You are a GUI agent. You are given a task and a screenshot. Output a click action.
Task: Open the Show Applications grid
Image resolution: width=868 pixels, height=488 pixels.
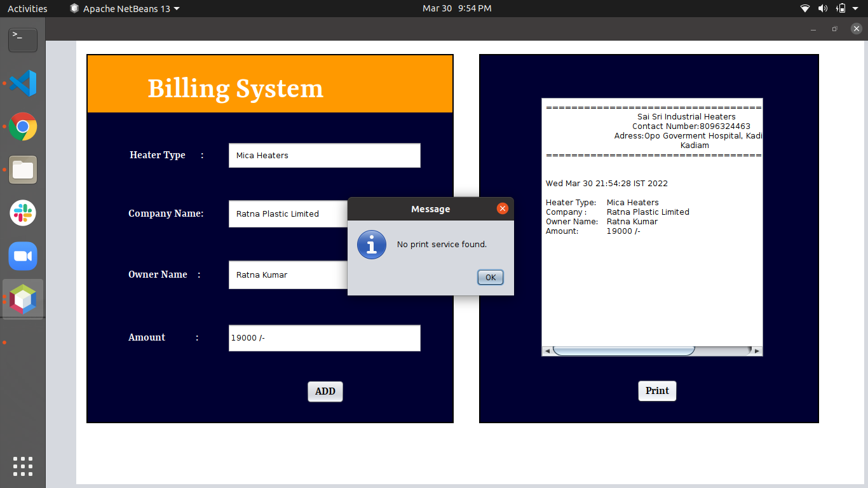[x=22, y=466]
